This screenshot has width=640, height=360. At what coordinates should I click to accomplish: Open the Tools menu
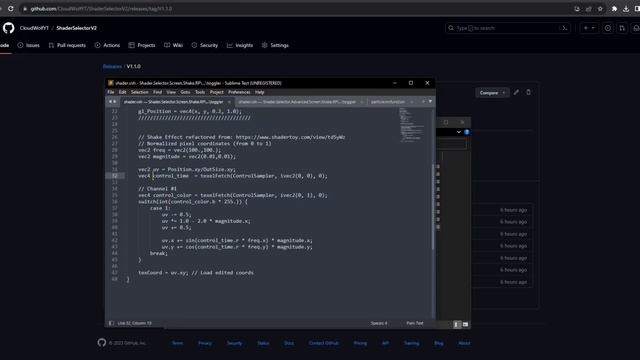(x=200, y=92)
